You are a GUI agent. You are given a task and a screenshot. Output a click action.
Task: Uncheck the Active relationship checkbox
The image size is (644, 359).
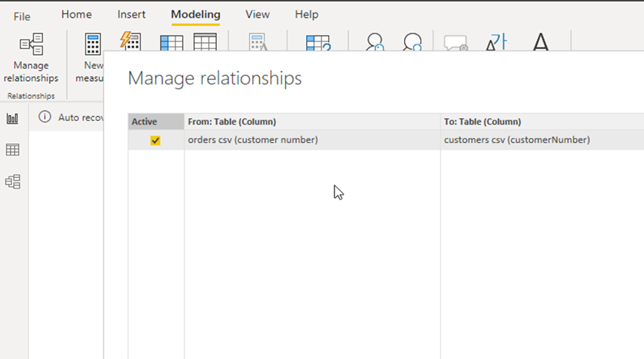pos(155,141)
